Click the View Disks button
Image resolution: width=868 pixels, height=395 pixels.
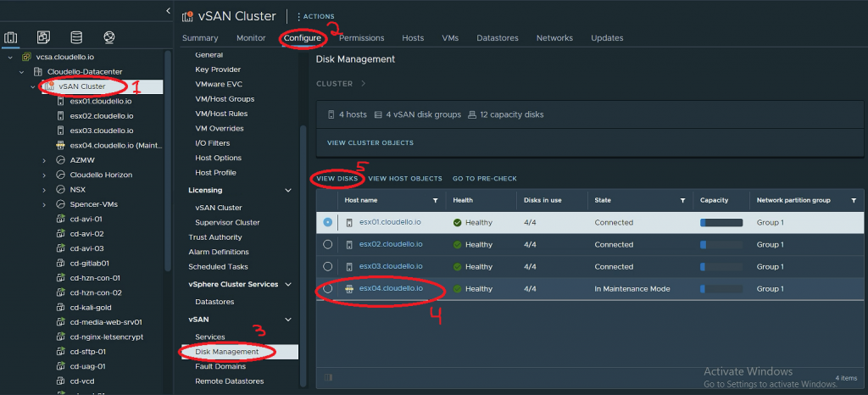click(x=337, y=179)
